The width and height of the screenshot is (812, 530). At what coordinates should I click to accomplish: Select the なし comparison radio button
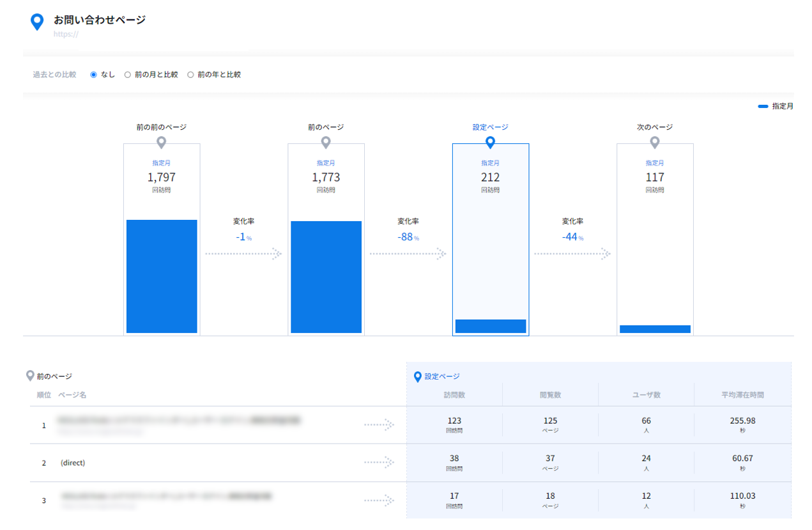point(94,75)
